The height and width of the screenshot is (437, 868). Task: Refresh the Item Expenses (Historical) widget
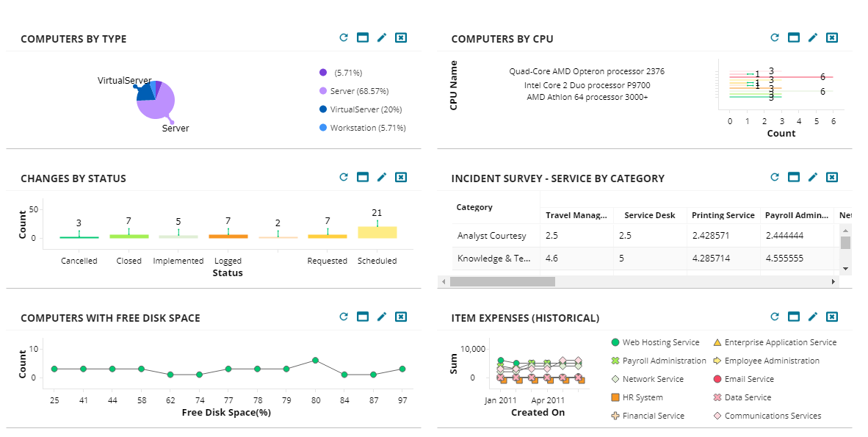click(x=774, y=317)
